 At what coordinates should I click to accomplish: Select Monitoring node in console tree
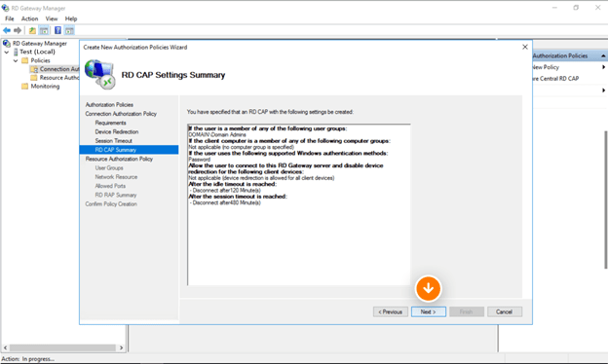coord(45,86)
